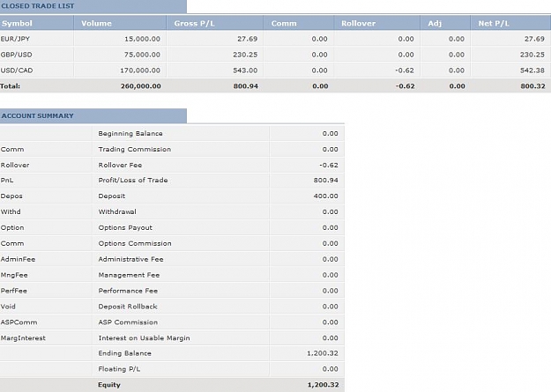
Task: Select the Administrative Fee label
Action: pos(130,259)
